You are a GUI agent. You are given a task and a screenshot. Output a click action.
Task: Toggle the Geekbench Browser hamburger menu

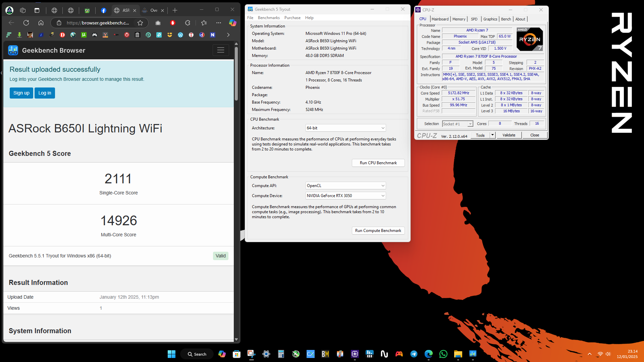click(x=221, y=50)
